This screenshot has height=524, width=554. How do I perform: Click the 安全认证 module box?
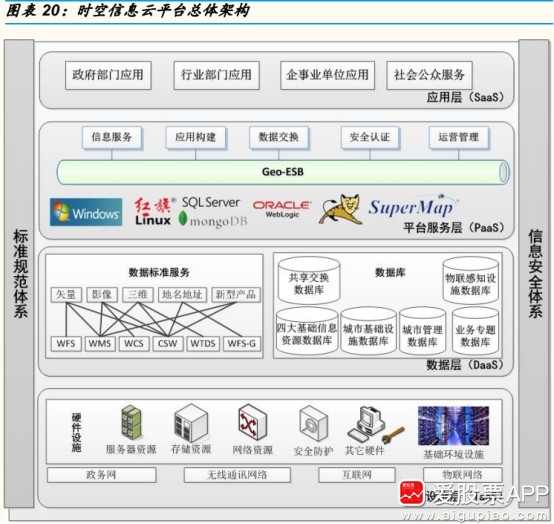(370, 137)
